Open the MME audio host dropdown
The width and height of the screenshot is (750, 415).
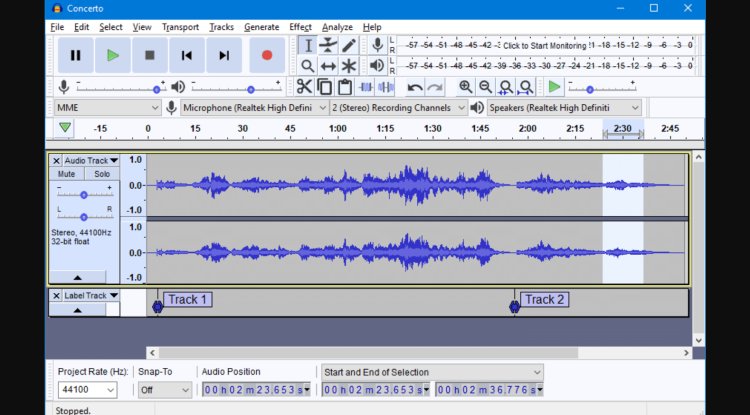point(107,108)
